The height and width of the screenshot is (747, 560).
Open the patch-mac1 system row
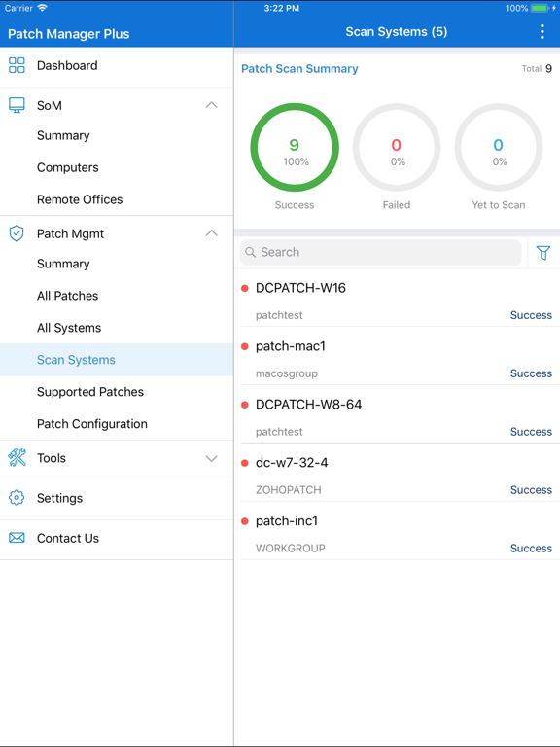397,356
